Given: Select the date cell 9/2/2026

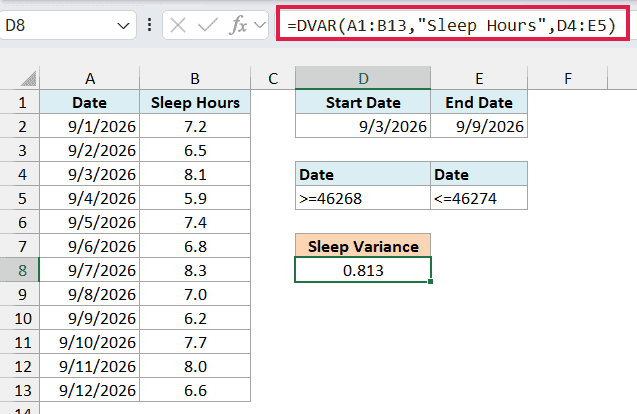Looking at the screenshot, I should tap(90, 150).
